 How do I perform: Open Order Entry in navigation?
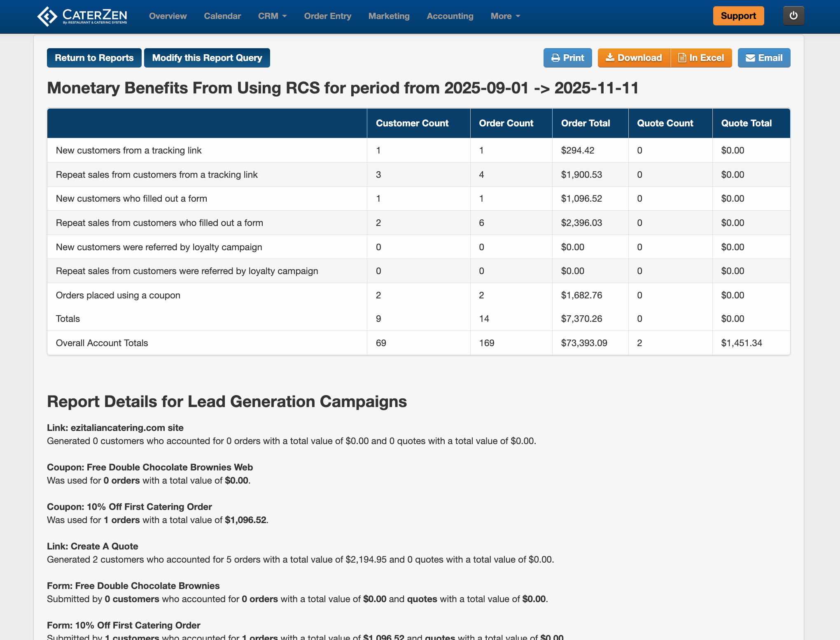pos(327,16)
